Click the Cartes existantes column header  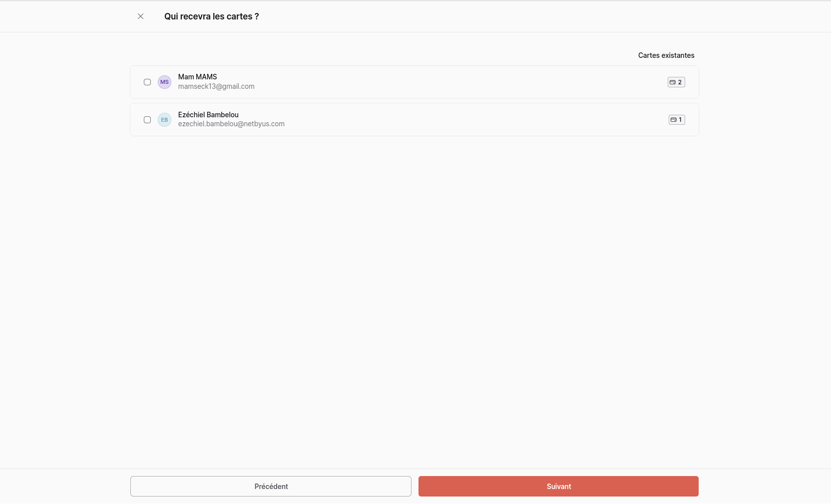666,55
